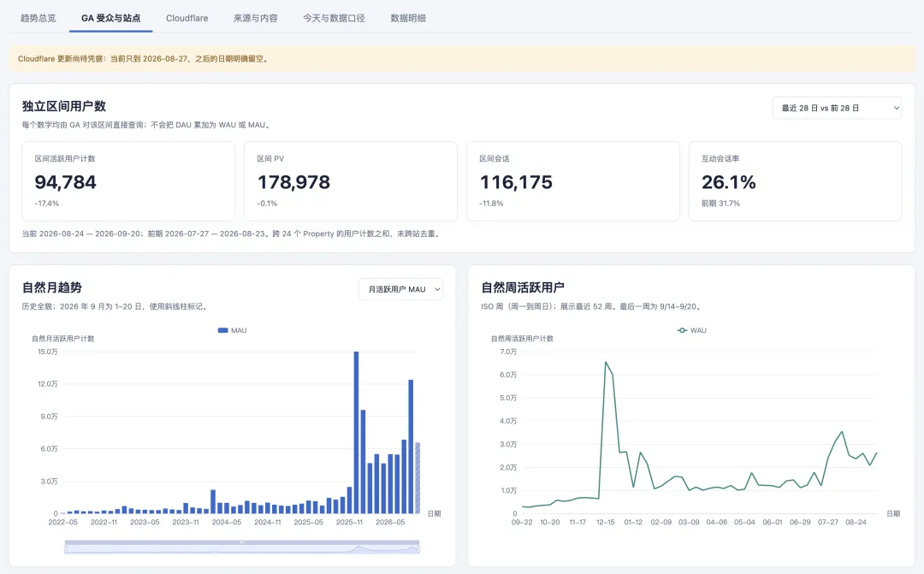
Task: Click the 7.0万 y-axis label
Action: (x=508, y=352)
